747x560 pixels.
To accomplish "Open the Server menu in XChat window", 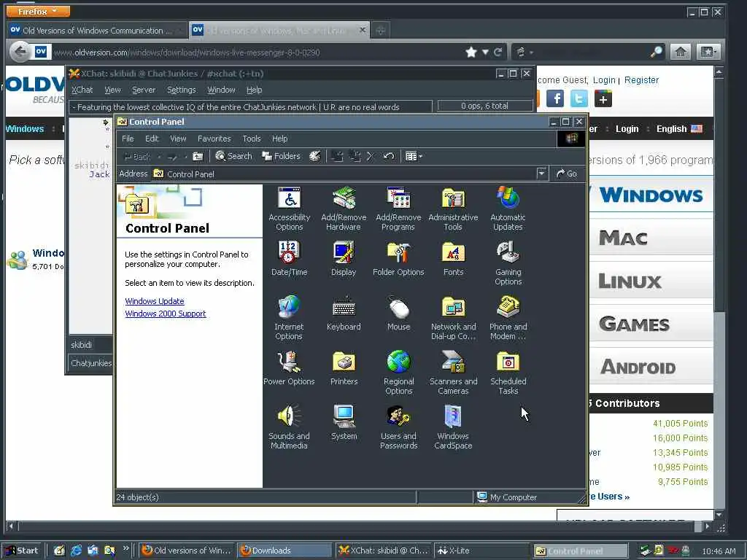I will (144, 90).
